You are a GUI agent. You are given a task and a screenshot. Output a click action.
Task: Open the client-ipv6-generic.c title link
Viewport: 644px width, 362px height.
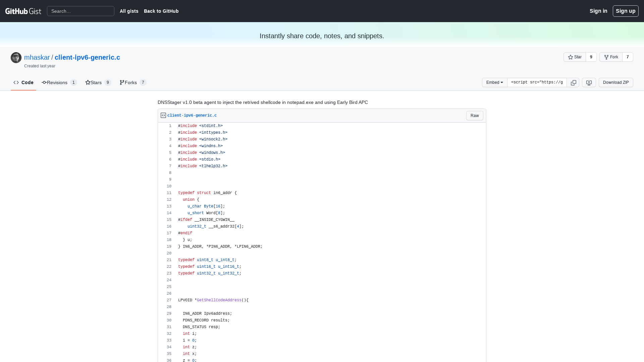(87, 57)
